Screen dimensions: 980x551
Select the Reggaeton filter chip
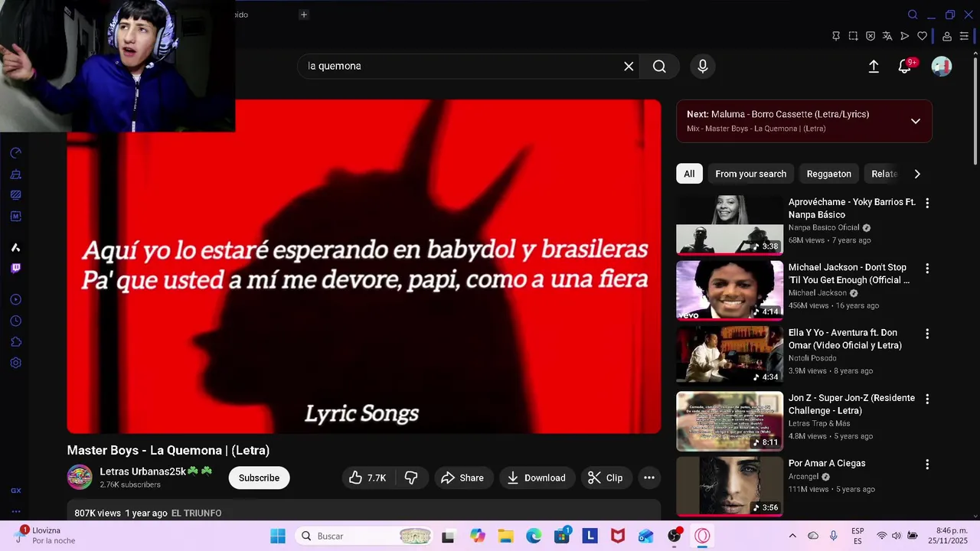(x=828, y=174)
